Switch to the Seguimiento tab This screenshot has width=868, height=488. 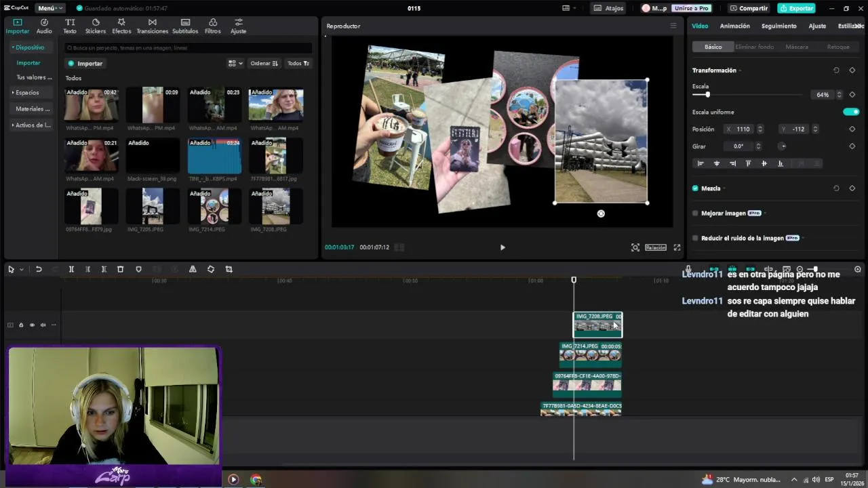(x=778, y=26)
